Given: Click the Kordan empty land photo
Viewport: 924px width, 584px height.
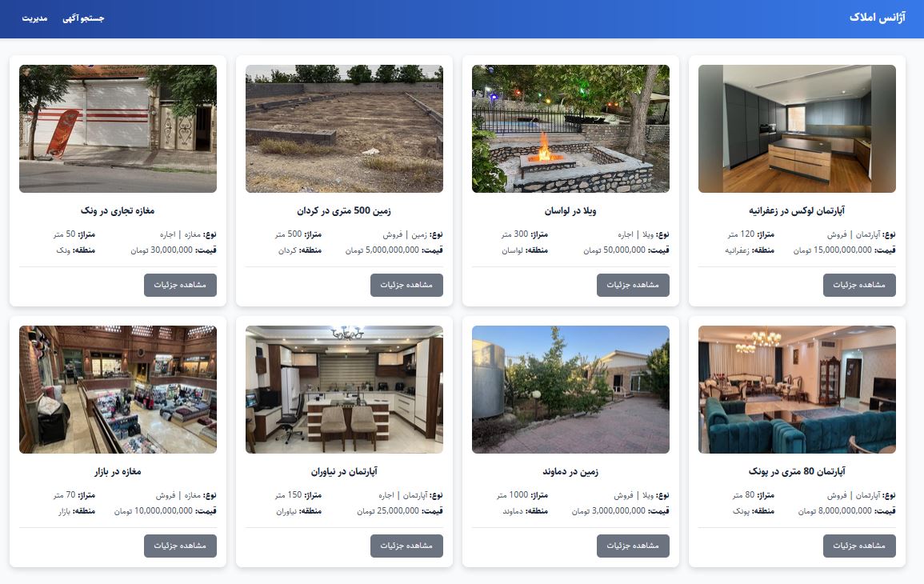Looking at the screenshot, I should [344, 129].
